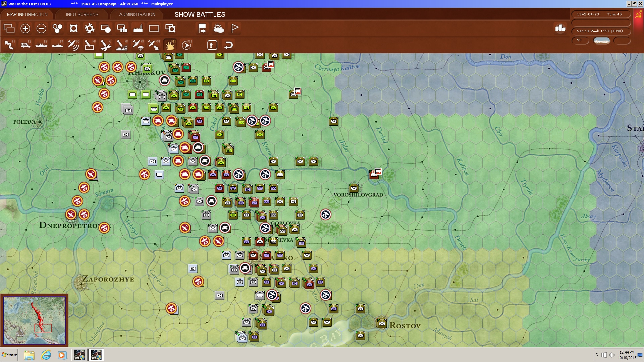The height and width of the screenshot is (362, 644).
Task: Open the INFO SCREENS tab
Action: (82, 14)
